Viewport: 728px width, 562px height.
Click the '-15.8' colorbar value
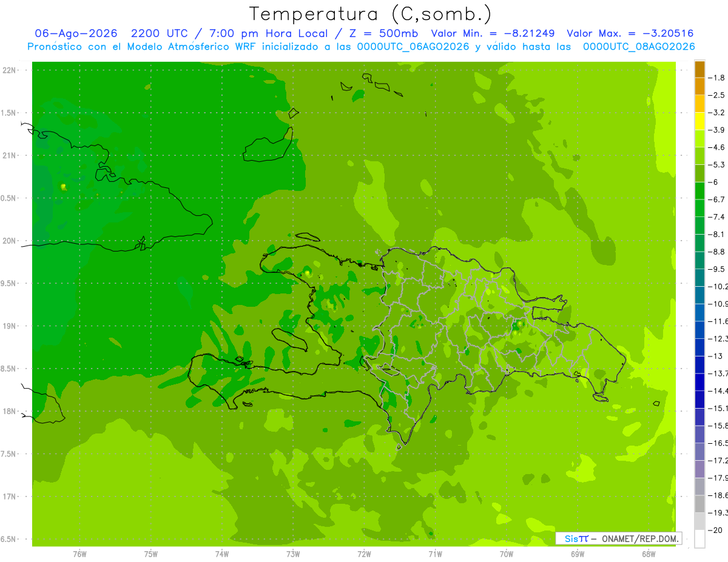(718, 426)
